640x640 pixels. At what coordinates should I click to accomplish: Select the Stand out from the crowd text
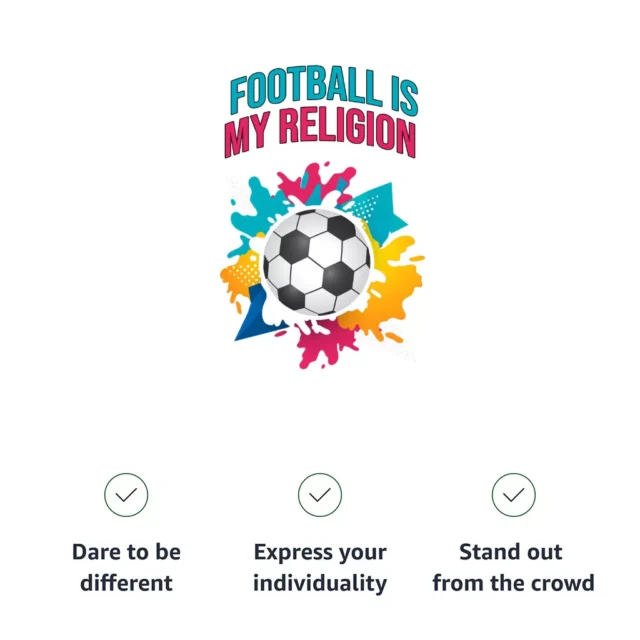pyautogui.click(x=513, y=567)
